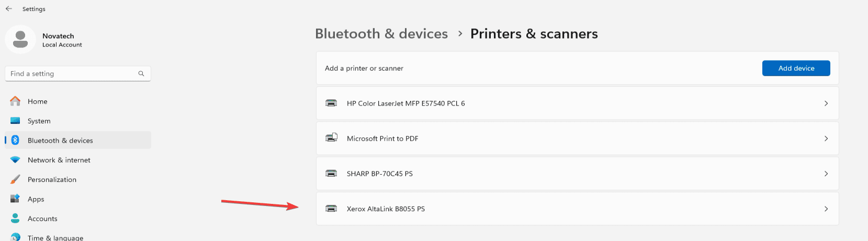Click the Xerox AltaLink printer icon
868x241 pixels.
tap(331, 209)
